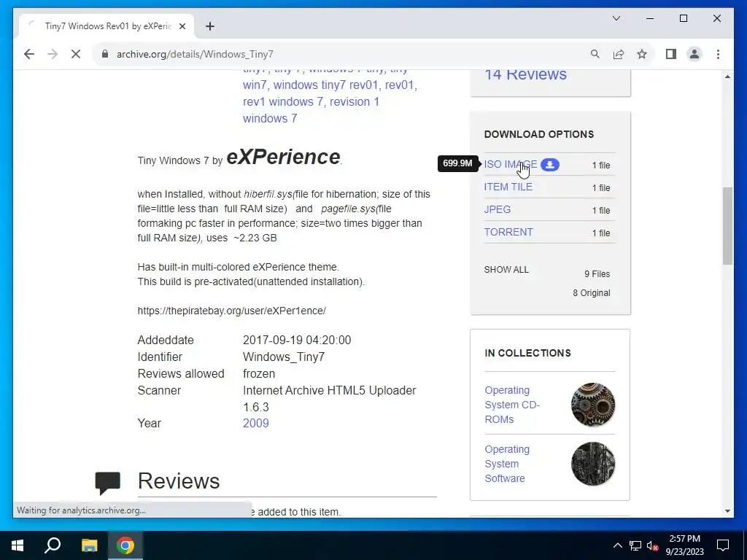Open File Explorer from taskbar
This screenshot has height=560, width=747.
pos(89,545)
